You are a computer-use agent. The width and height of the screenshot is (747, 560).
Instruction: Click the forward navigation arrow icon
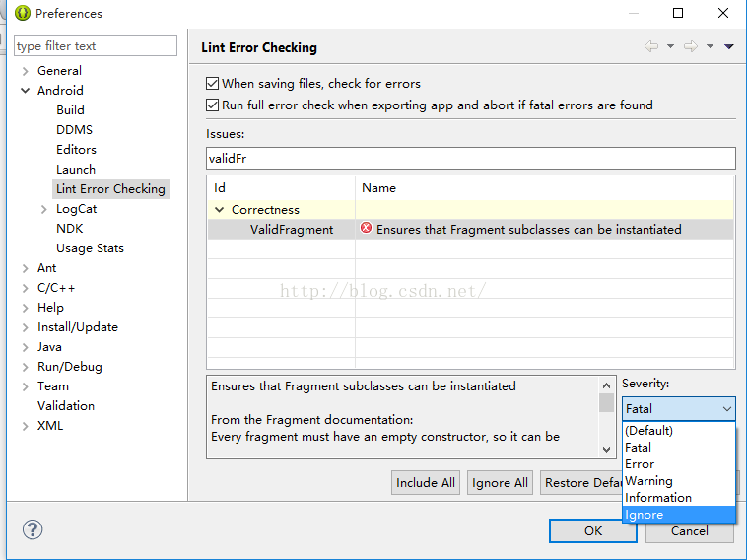[690, 46]
